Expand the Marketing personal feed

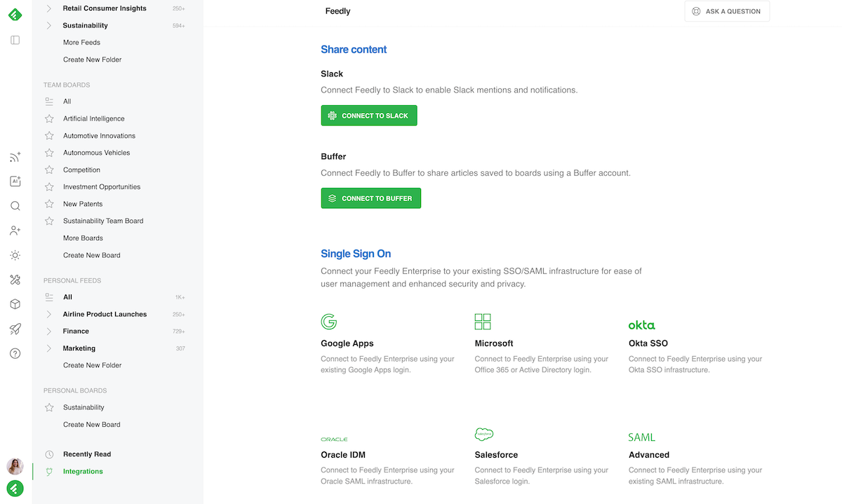tap(48, 348)
